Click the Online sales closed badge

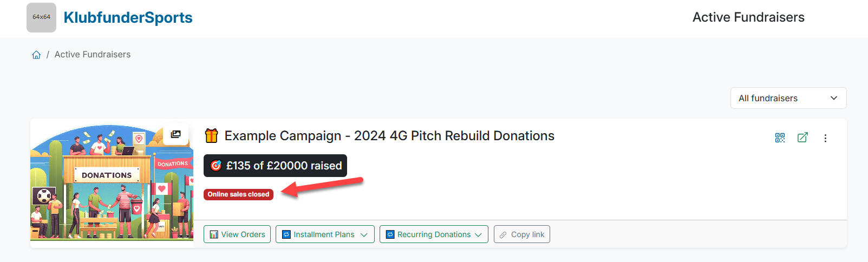tap(238, 194)
